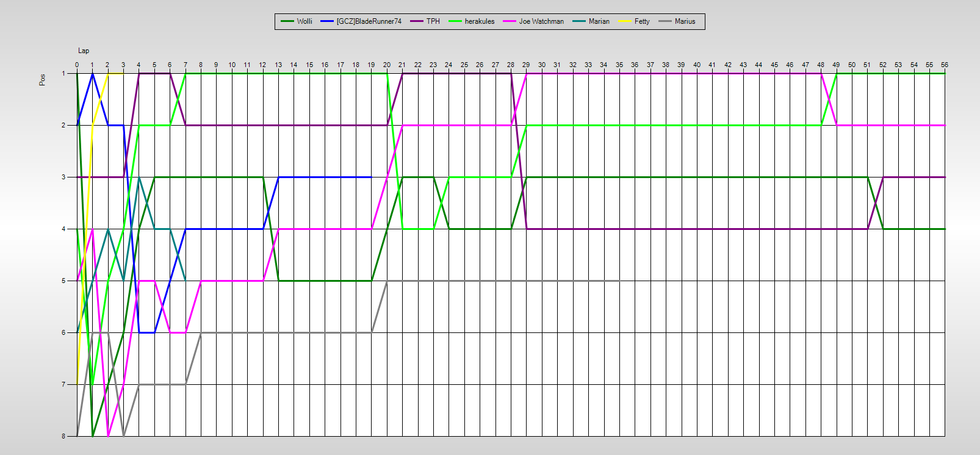Screen dimensions: 980x455
Task: Click the TPH legend entry
Action: click(x=433, y=21)
